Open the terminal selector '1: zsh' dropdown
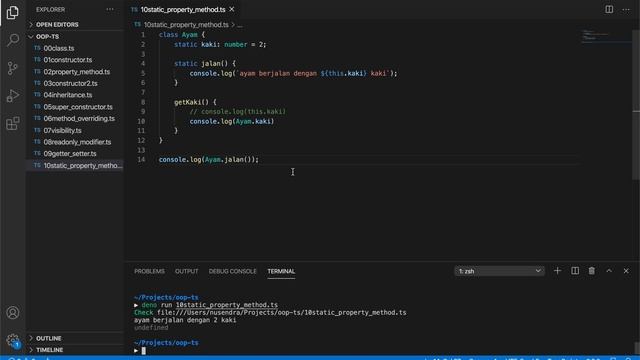Screen dimensions: 640x360 click(x=499, y=271)
